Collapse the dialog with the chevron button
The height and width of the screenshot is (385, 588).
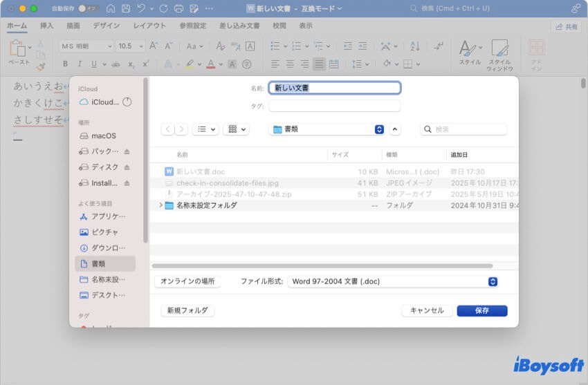(x=394, y=129)
